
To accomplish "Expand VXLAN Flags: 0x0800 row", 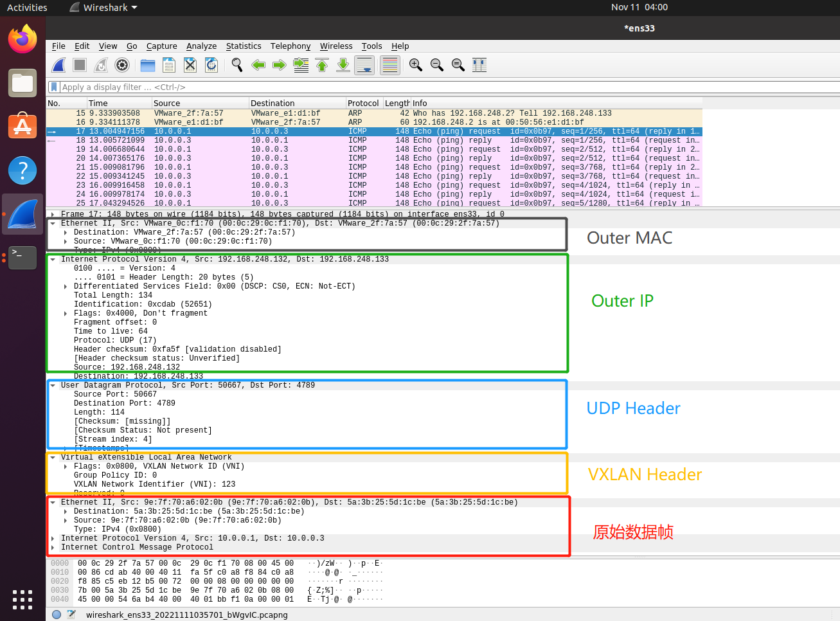I will click(x=66, y=466).
